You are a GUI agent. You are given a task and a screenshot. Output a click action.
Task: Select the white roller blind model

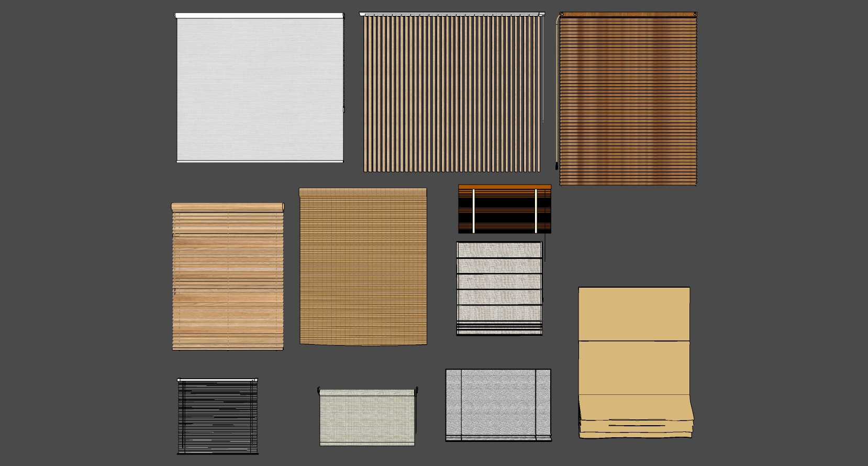[x=260, y=88]
